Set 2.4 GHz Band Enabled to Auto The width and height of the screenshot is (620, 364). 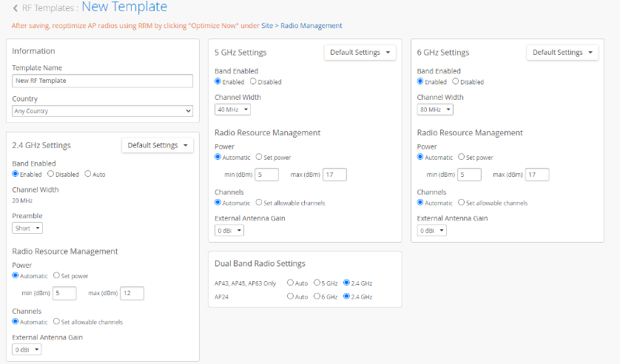pyautogui.click(x=88, y=174)
